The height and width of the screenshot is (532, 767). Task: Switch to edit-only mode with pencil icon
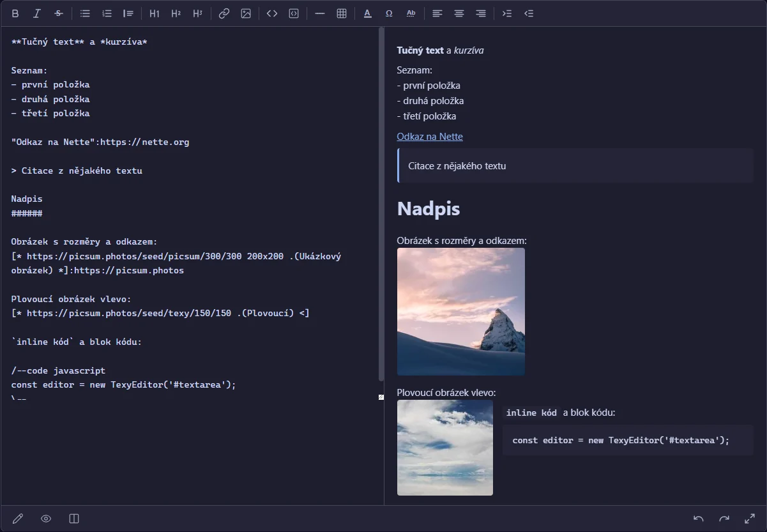(x=18, y=519)
